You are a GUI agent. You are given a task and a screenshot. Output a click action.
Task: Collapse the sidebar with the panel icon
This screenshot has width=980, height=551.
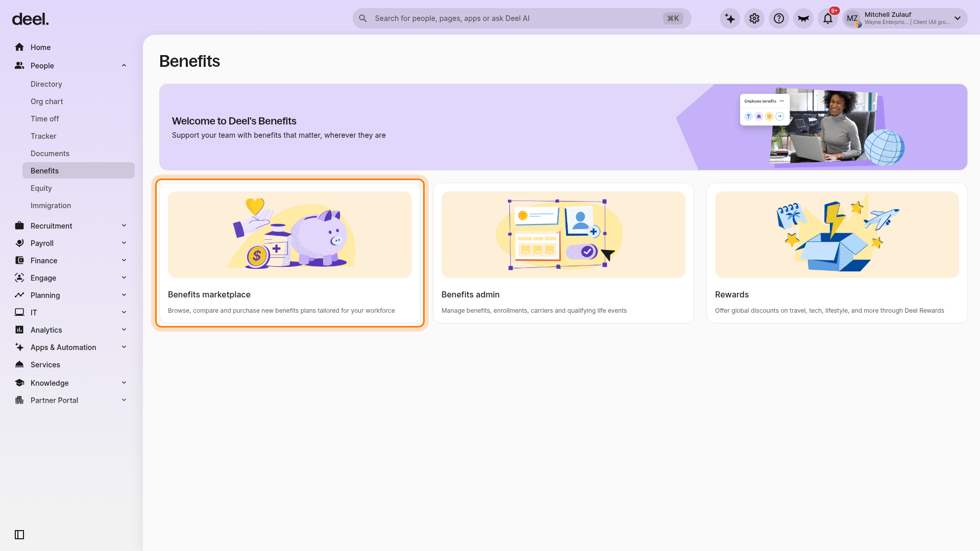pyautogui.click(x=19, y=535)
